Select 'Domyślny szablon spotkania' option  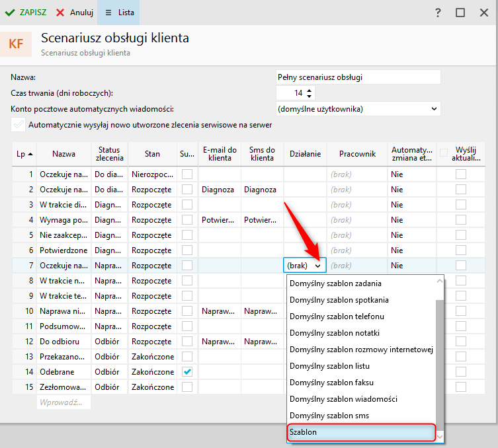point(361,300)
